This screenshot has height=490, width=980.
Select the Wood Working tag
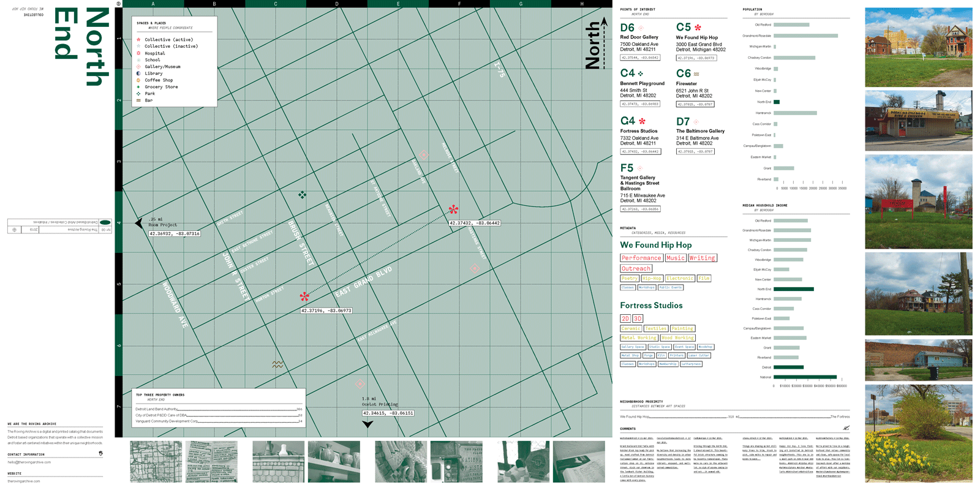(x=677, y=337)
